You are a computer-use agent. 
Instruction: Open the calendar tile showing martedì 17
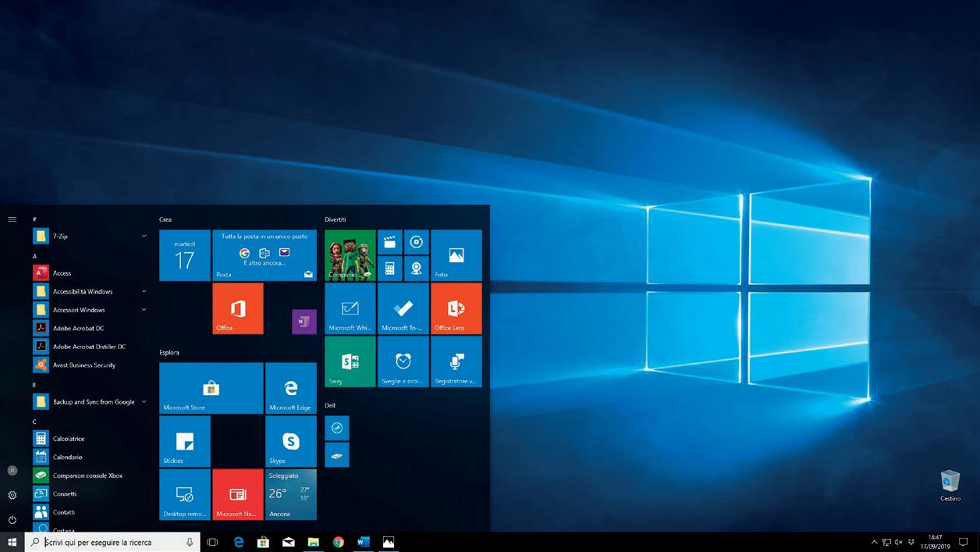click(x=185, y=255)
